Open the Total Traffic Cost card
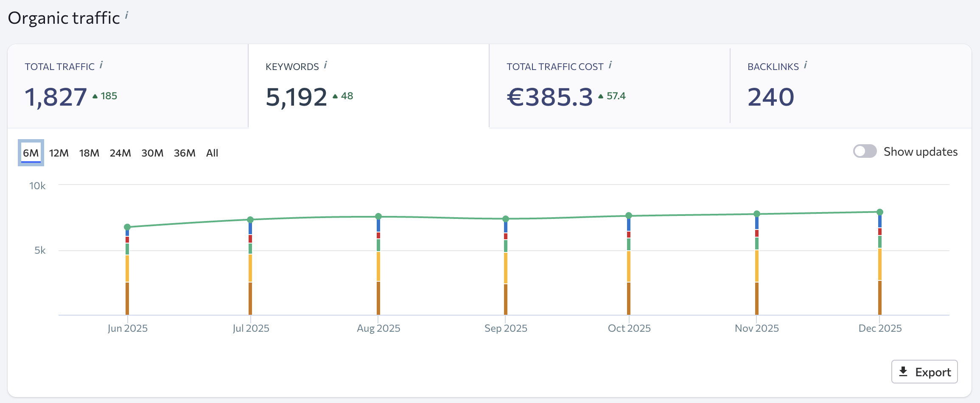 (609, 86)
